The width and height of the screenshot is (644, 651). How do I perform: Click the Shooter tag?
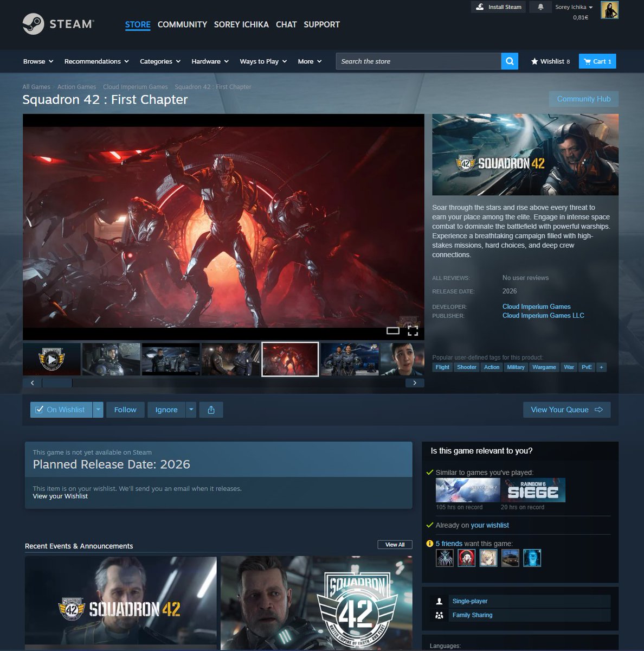tap(466, 367)
